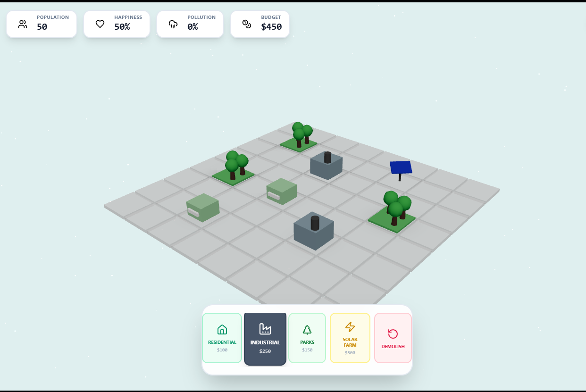Viewport: 586px width, 392px height.
Task: Click the Population people icon
Action: (23, 24)
